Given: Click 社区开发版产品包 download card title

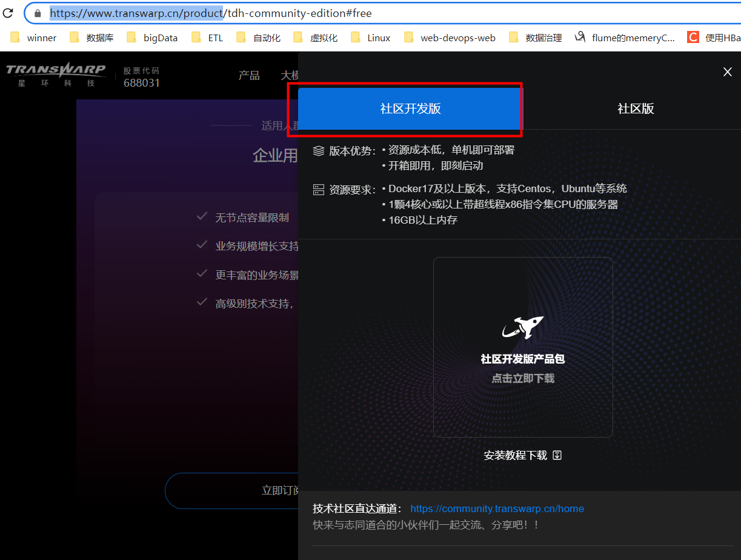Looking at the screenshot, I should click(523, 359).
